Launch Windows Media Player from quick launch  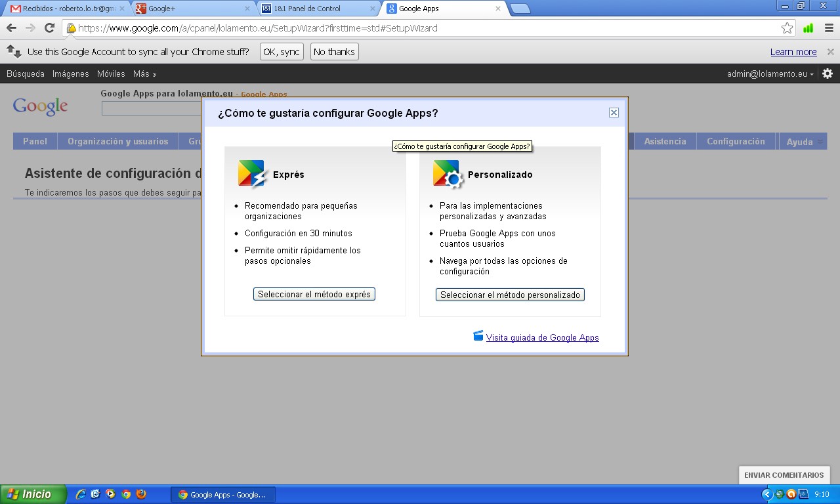(x=110, y=494)
